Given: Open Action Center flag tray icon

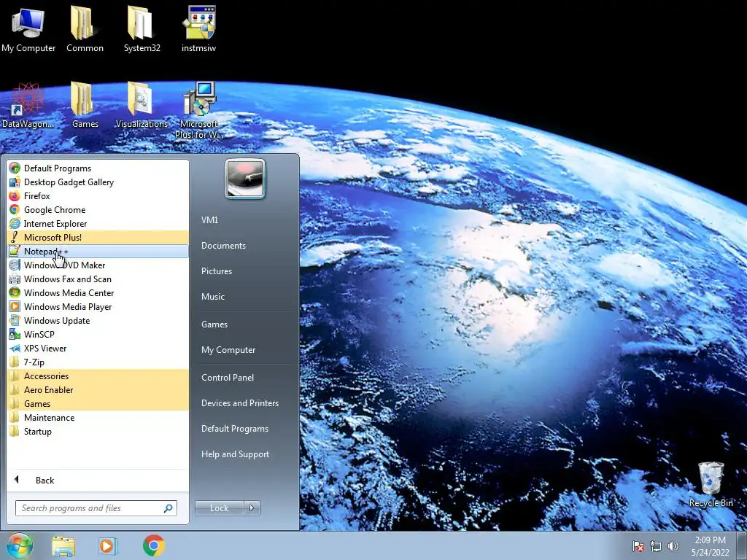Looking at the screenshot, I should 638,547.
